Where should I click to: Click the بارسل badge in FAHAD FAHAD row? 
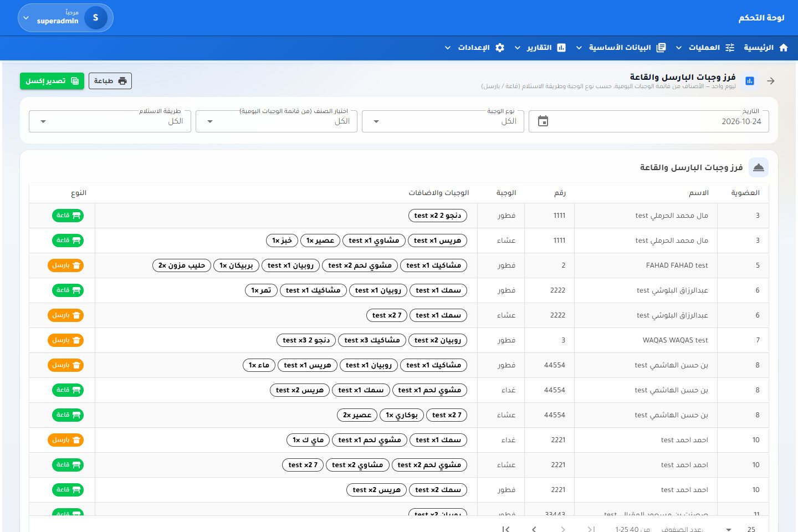[x=65, y=265]
